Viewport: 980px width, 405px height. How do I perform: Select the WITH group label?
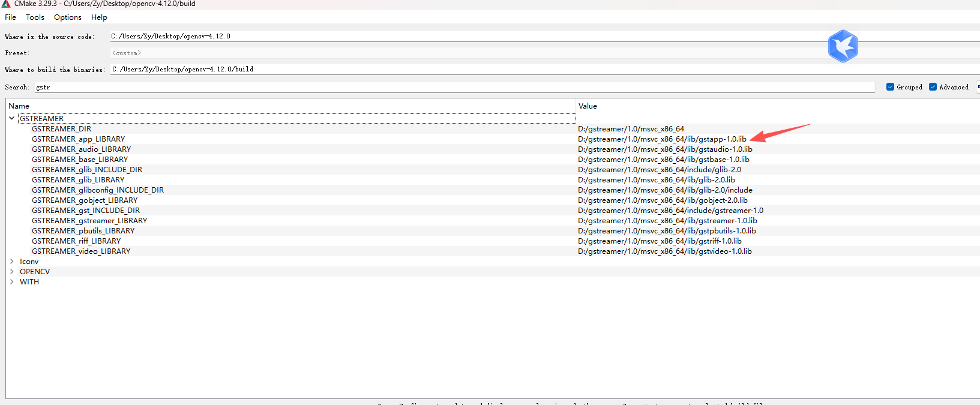29,281
